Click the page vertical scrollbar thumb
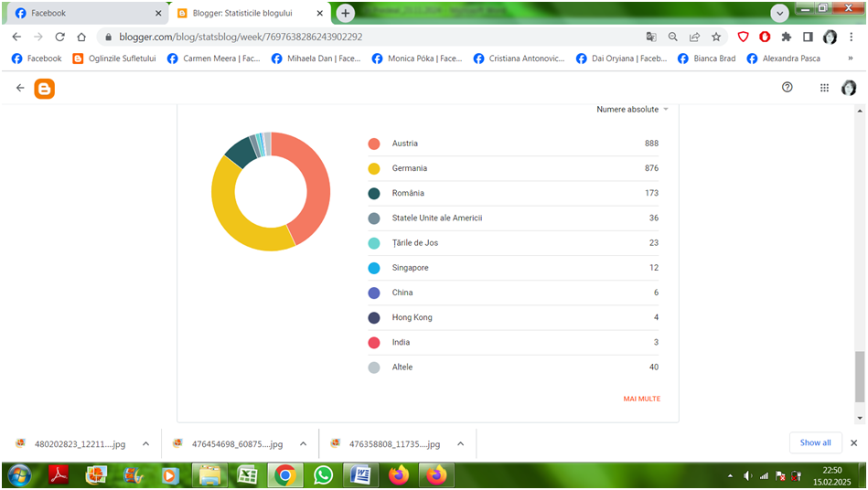Screen dimensions: 868x490 tap(859, 376)
